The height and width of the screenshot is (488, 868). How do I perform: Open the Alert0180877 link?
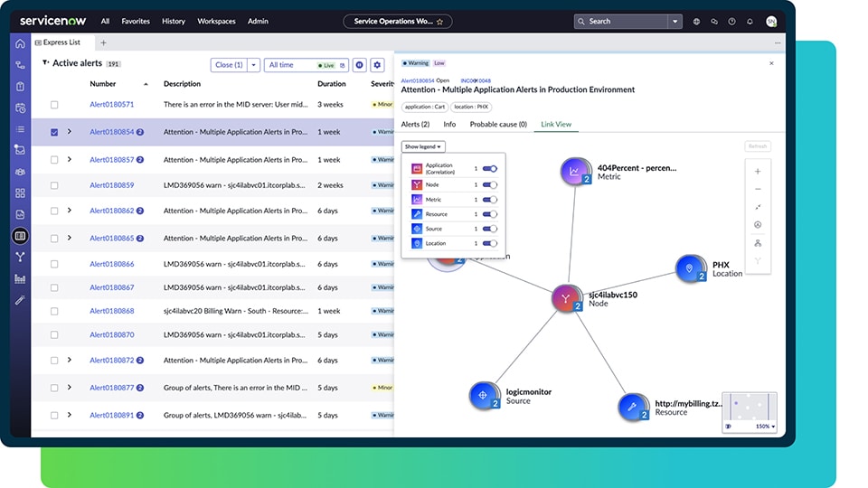click(x=112, y=388)
